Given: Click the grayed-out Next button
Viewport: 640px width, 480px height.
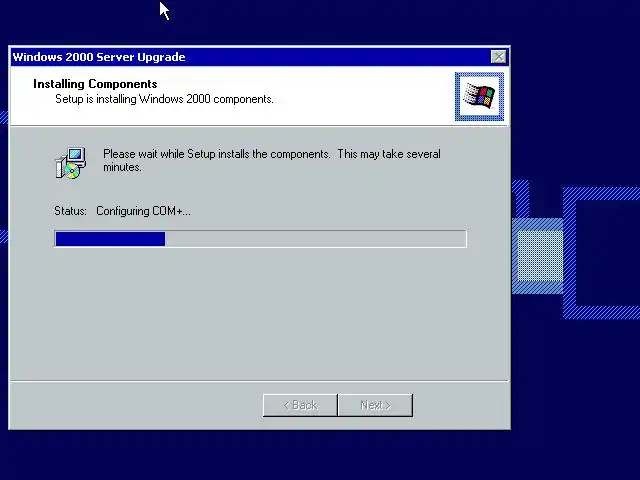Looking at the screenshot, I should point(376,405).
